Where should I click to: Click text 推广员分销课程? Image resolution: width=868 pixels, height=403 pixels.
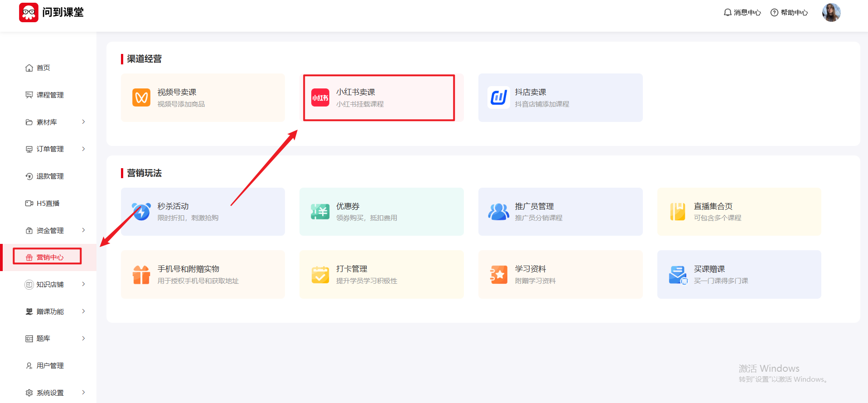pyautogui.click(x=539, y=218)
